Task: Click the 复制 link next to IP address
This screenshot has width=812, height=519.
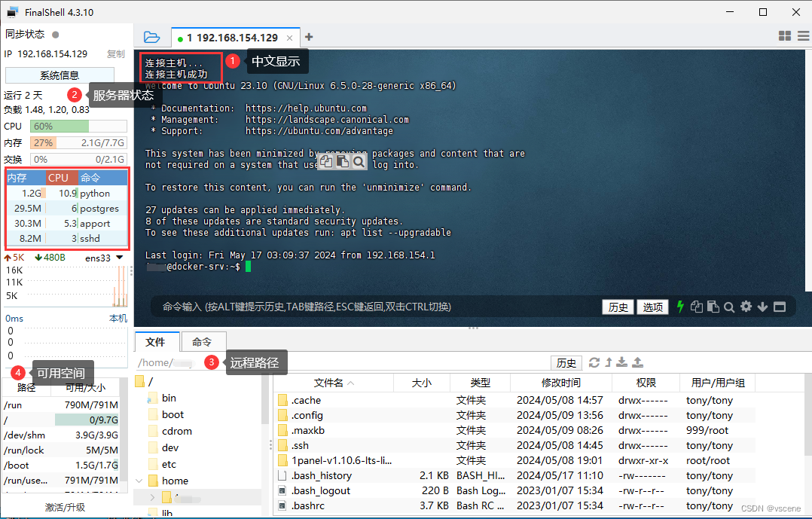Action: pyautogui.click(x=114, y=53)
